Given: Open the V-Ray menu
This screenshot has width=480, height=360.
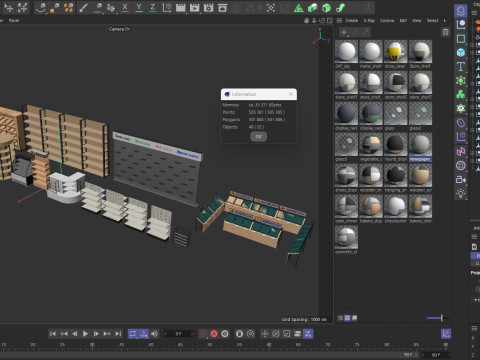Looking at the screenshot, I should pos(369,21).
